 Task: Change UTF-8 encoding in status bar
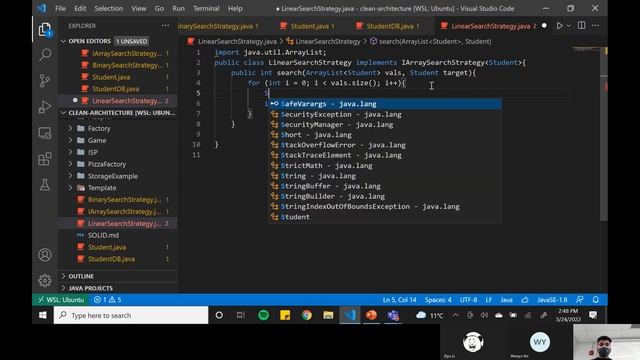point(468,300)
